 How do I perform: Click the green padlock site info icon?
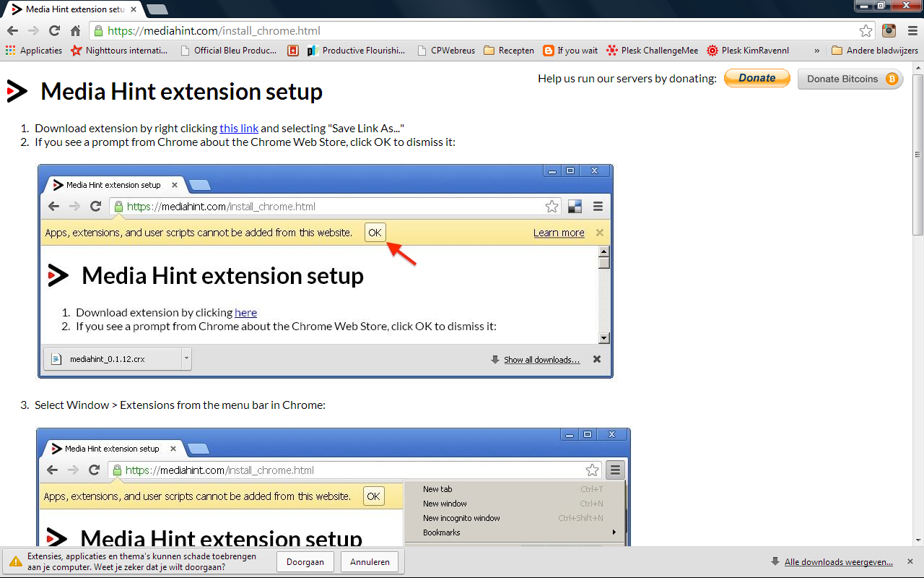click(99, 31)
